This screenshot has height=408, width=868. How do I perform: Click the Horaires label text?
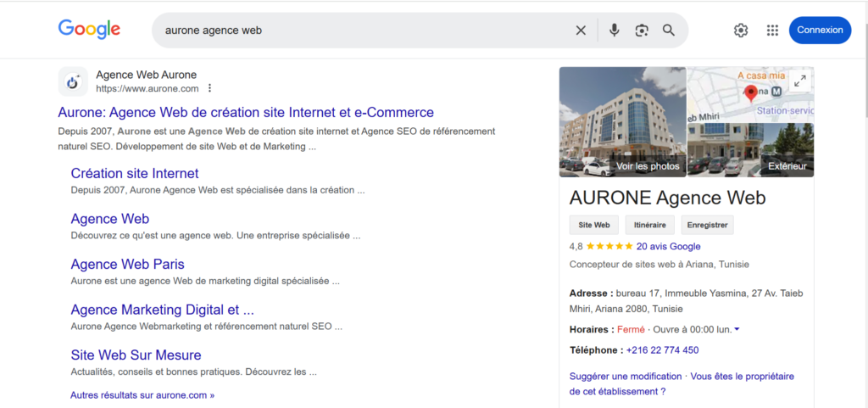tap(592, 329)
